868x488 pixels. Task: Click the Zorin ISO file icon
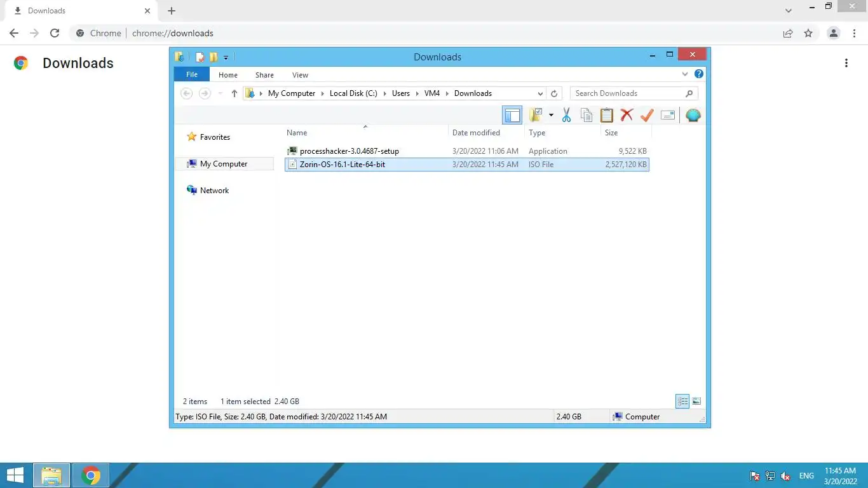(292, 165)
